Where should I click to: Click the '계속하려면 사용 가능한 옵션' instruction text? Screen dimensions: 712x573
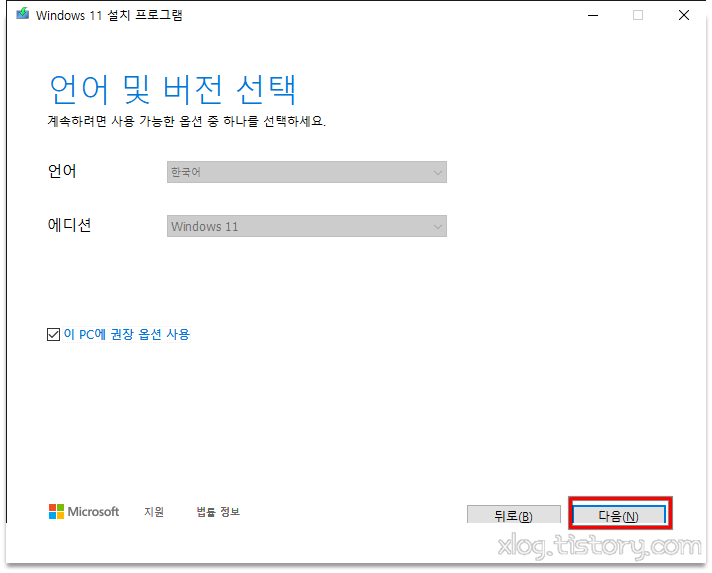tap(187, 121)
